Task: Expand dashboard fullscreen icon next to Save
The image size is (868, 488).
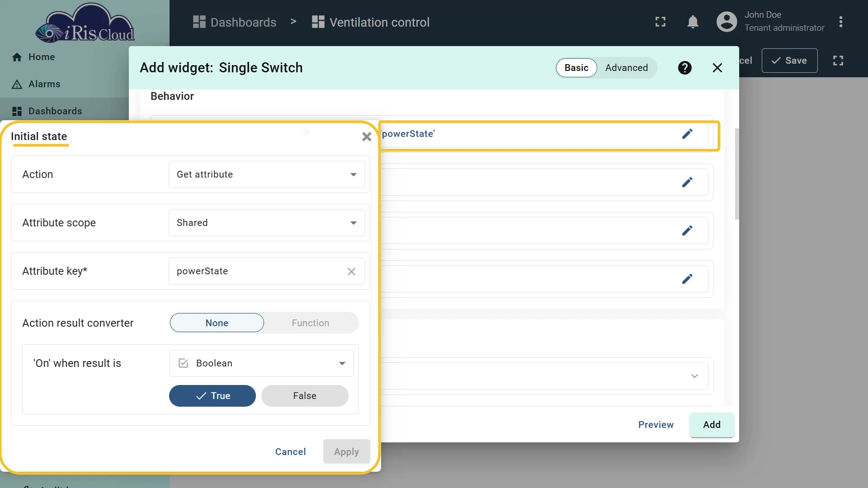Action: [838, 61]
